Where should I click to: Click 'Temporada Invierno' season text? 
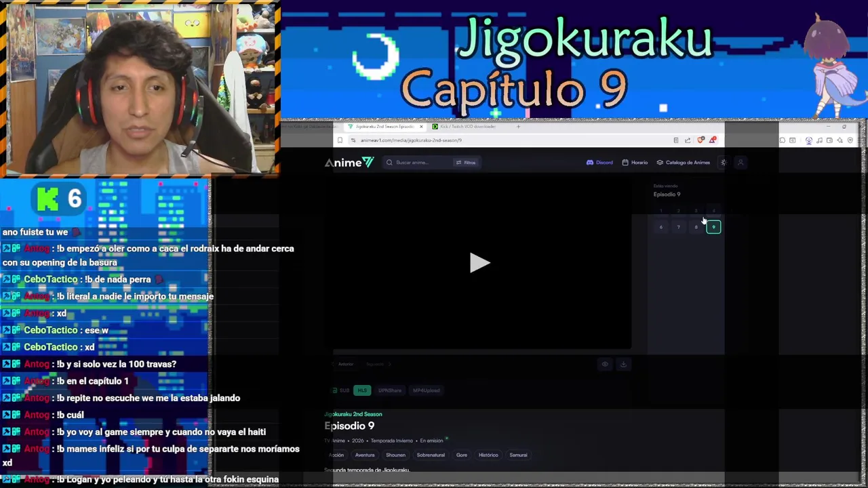coord(392,441)
